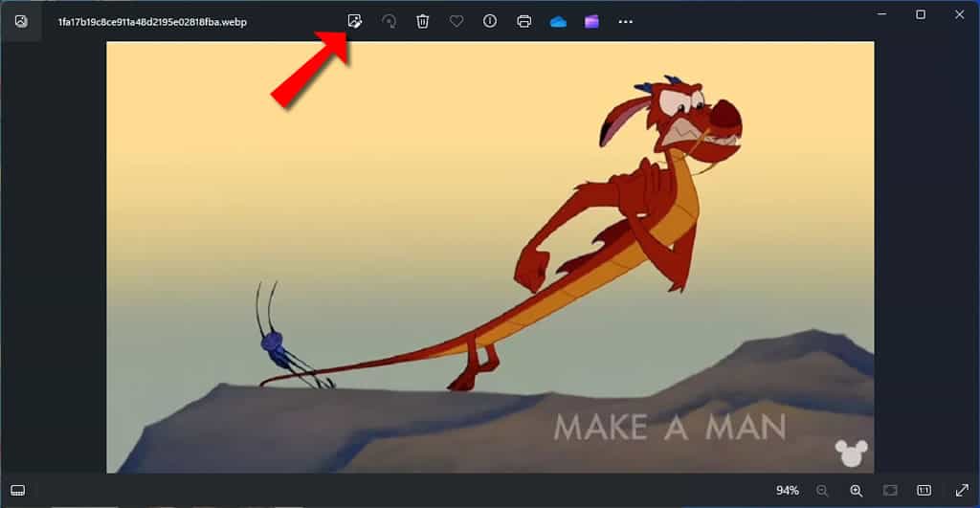
Task: Print the image
Action: pos(523,21)
